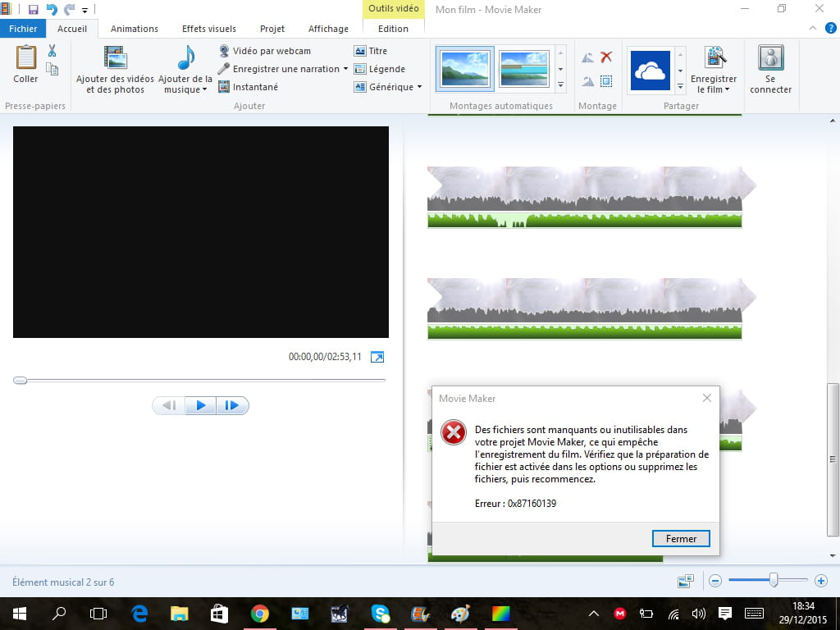Viewport: 840px width, 630px height.
Task: Open quick access toolbar customize arrow
Action: pyautogui.click(x=84, y=10)
